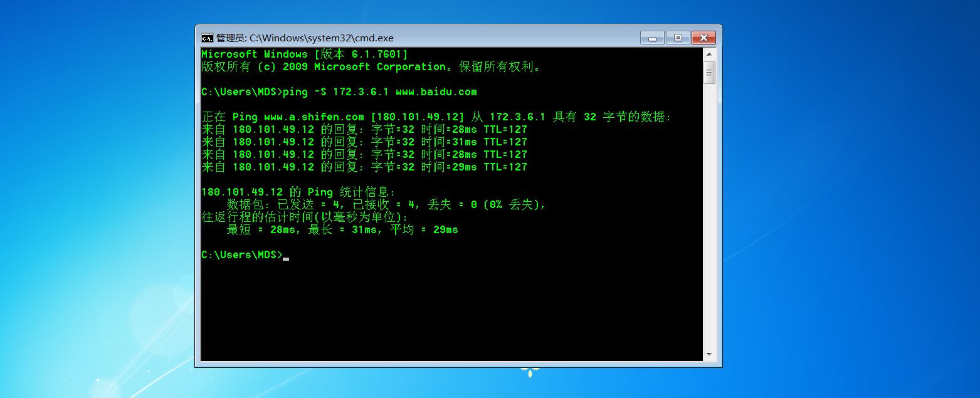The width and height of the screenshot is (980, 398).
Task: Click the line Ping www.a.shifen.com
Action: [x=436, y=117]
